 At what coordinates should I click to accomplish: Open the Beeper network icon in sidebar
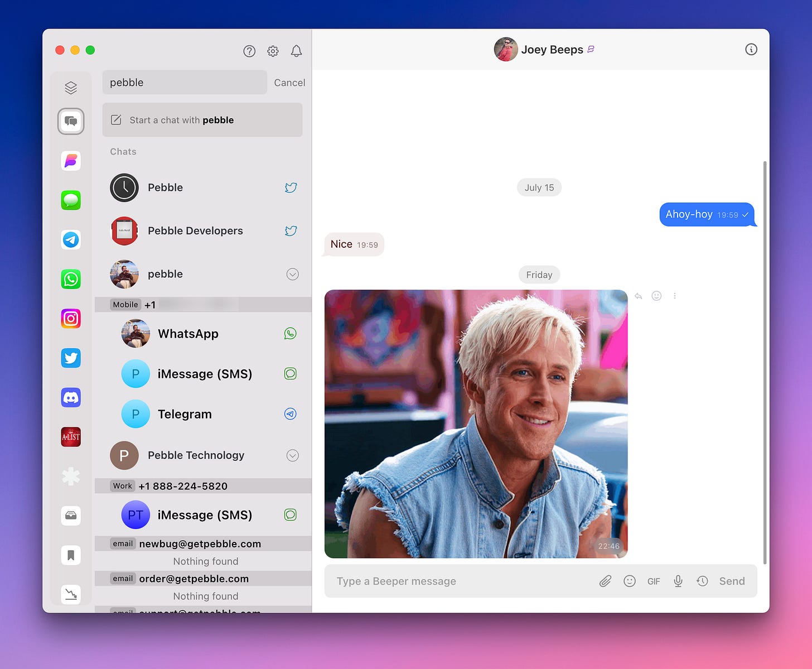tap(71, 161)
